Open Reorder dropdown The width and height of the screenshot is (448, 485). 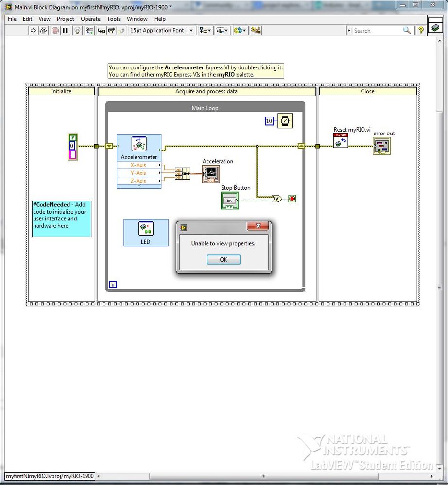point(240,30)
